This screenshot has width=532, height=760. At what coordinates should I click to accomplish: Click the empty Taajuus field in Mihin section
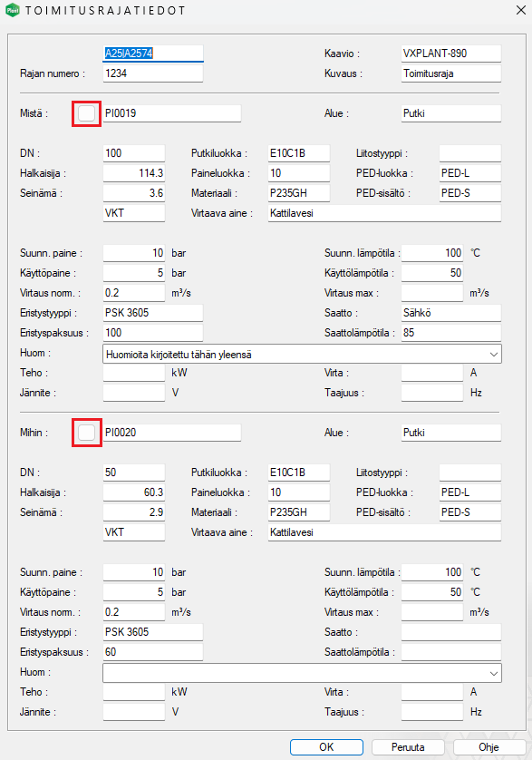(x=432, y=712)
